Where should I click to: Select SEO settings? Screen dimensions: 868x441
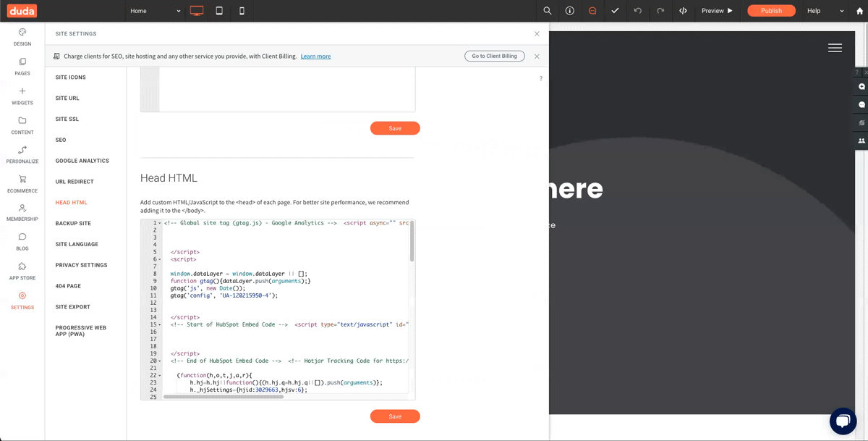point(61,140)
